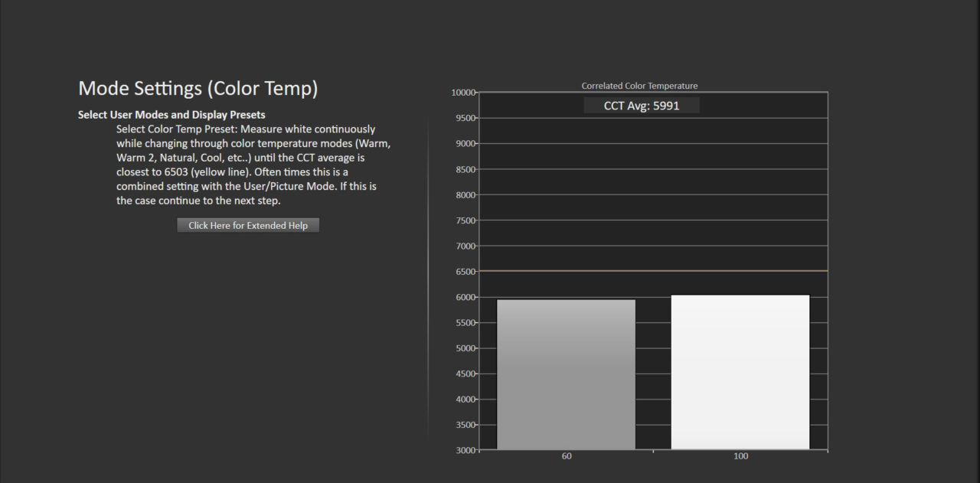The height and width of the screenshot is (483, 980).
Task: Click the 'Mode Settings (Color Temp)' page title
Action: coord(198,88)
